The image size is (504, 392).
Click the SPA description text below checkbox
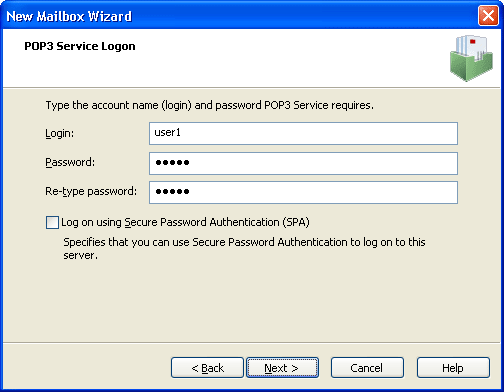pyautogui.click(x=244, y=249)
